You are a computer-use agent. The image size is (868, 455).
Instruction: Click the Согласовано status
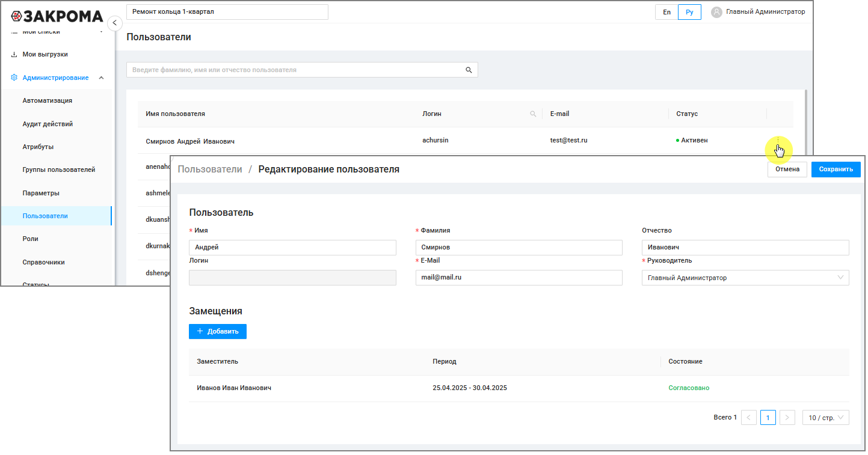point(689,388)
